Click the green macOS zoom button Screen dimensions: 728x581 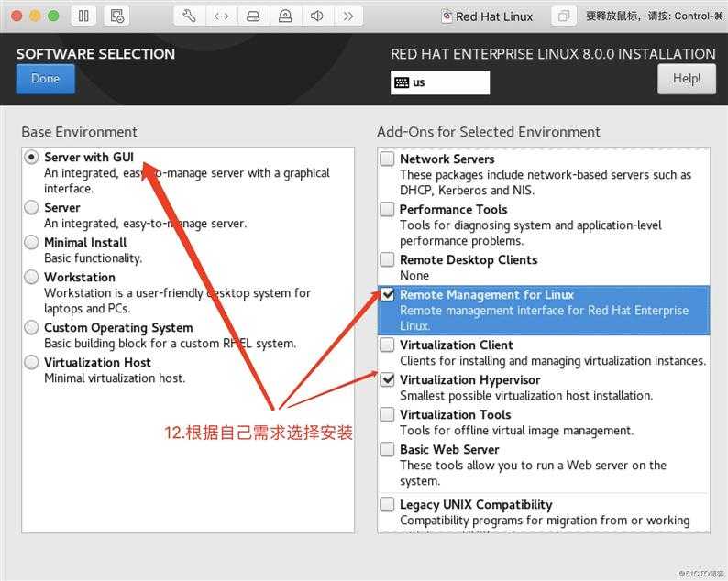pyautogui.click(x=54, y=16)
